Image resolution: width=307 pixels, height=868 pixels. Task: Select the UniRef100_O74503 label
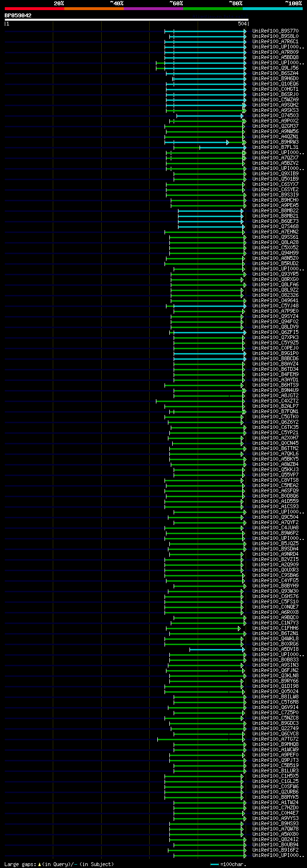click(x=276, y=115)
